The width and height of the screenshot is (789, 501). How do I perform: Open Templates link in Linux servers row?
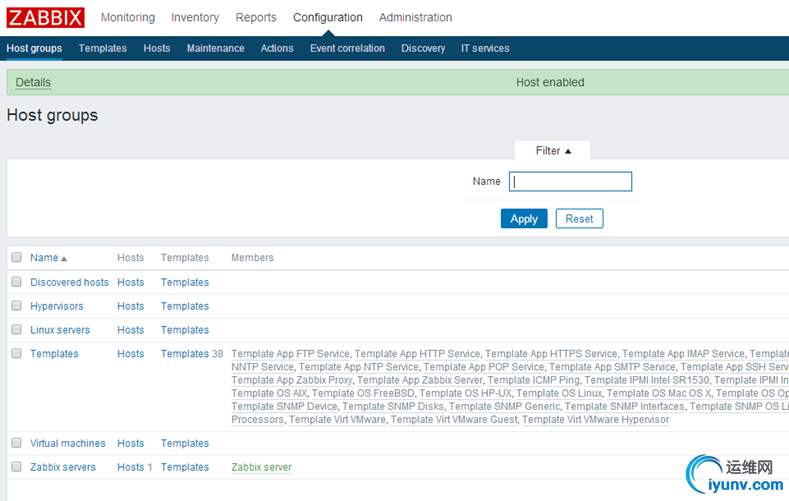(185, 330)
